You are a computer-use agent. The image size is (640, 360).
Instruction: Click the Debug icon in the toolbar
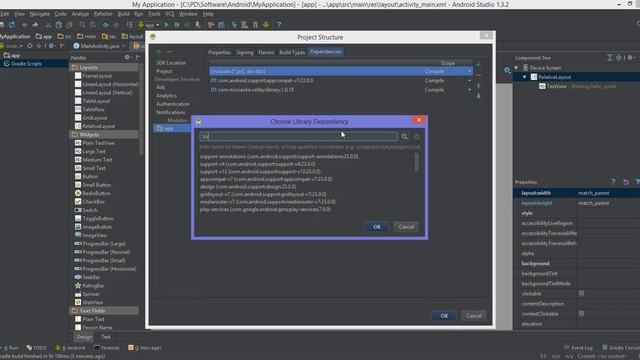(177, 25)
